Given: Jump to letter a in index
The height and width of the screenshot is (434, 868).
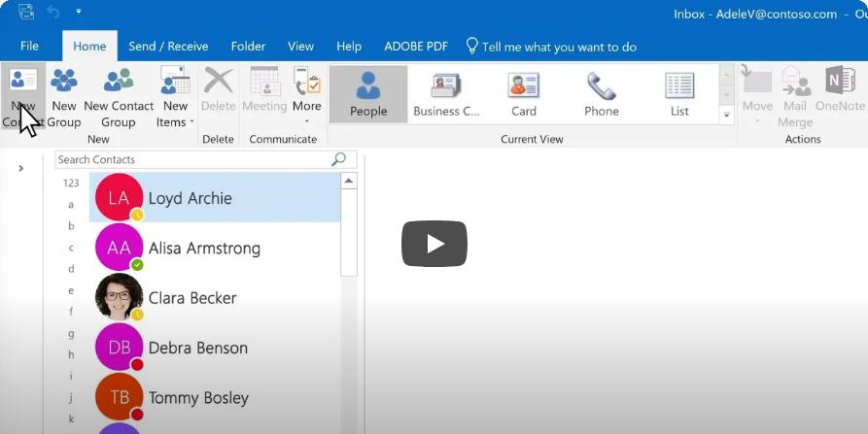Looking at the screenshot, I should click(71, 205).
